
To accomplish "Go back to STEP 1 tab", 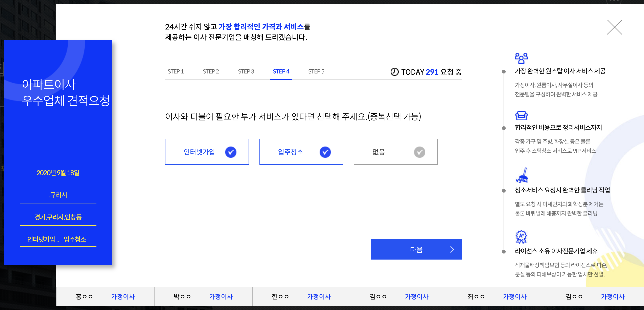I will pyautogui.click(x=176, y=71).
